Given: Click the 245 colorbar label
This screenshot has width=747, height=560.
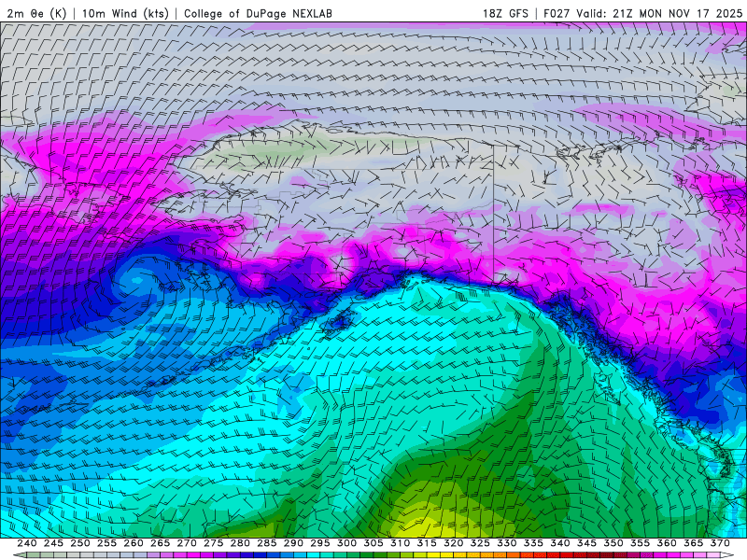Looking at the screenshot, I should 53,543.
